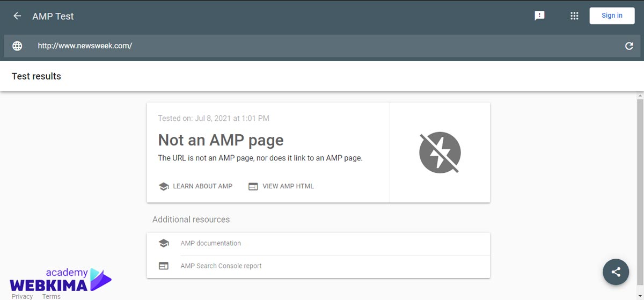
Task: Click the page scrollbar up arrow
Action: (x=640, y=95)
